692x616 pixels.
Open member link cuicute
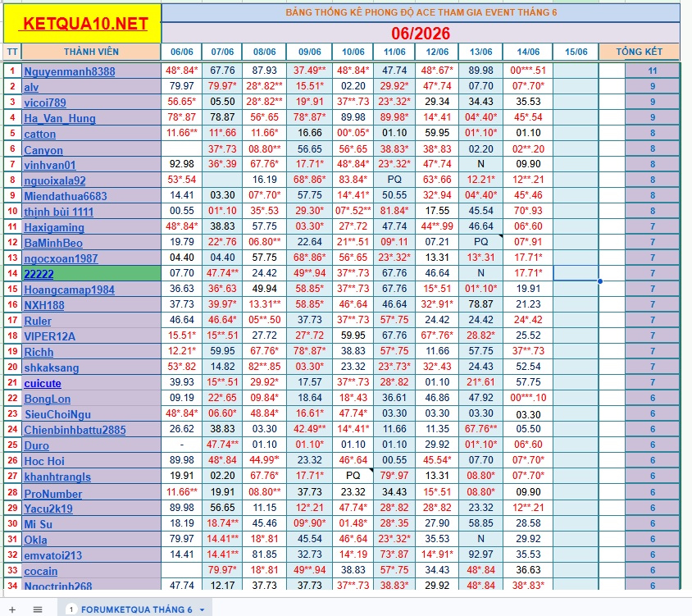point(43,383)
